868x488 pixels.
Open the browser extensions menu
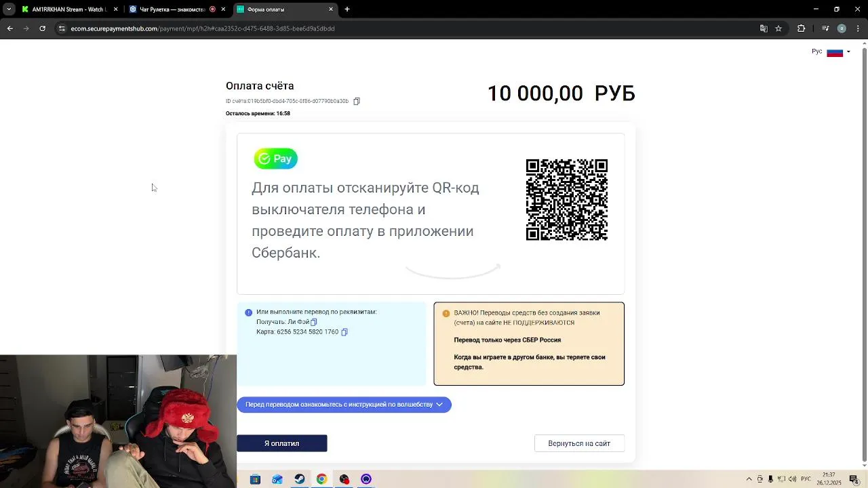(x=801, y=28)
